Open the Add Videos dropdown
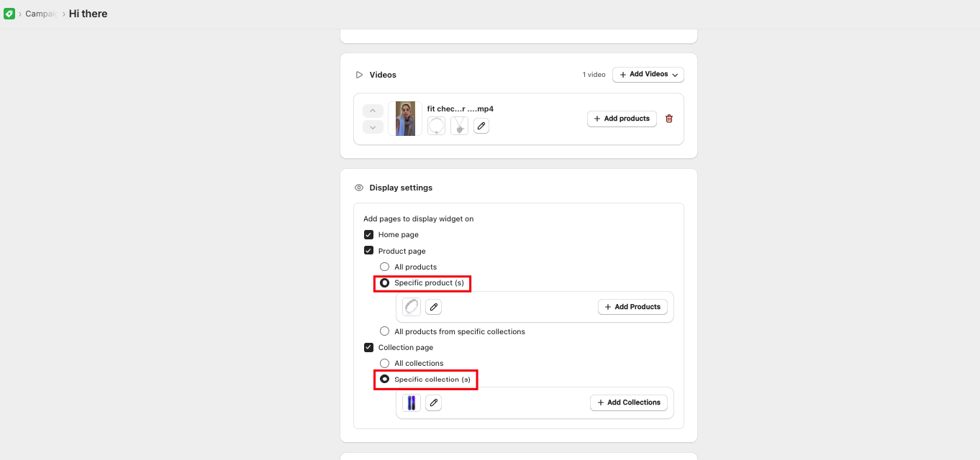 648,75
